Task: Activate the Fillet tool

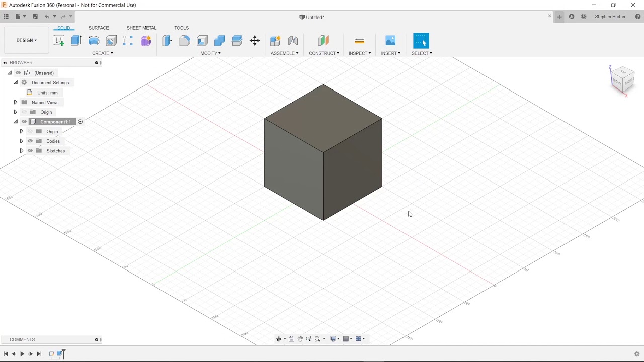Action: (x=185, y=41)
